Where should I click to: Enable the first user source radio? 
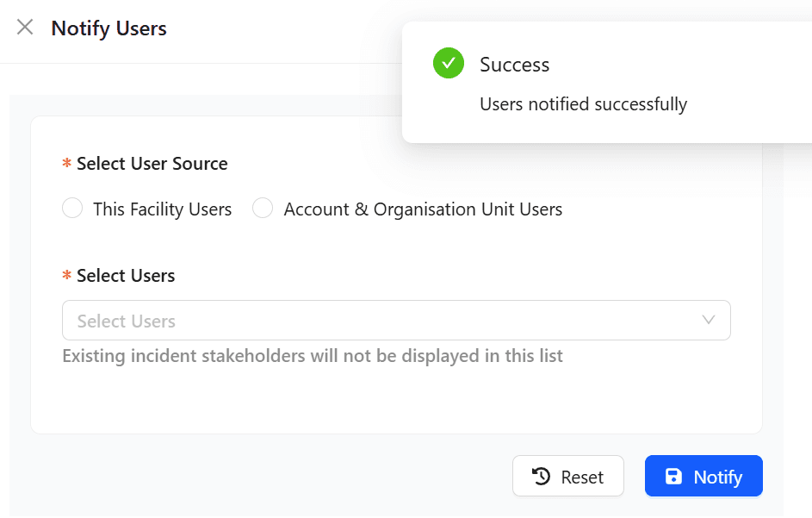[x=72, y=208]
